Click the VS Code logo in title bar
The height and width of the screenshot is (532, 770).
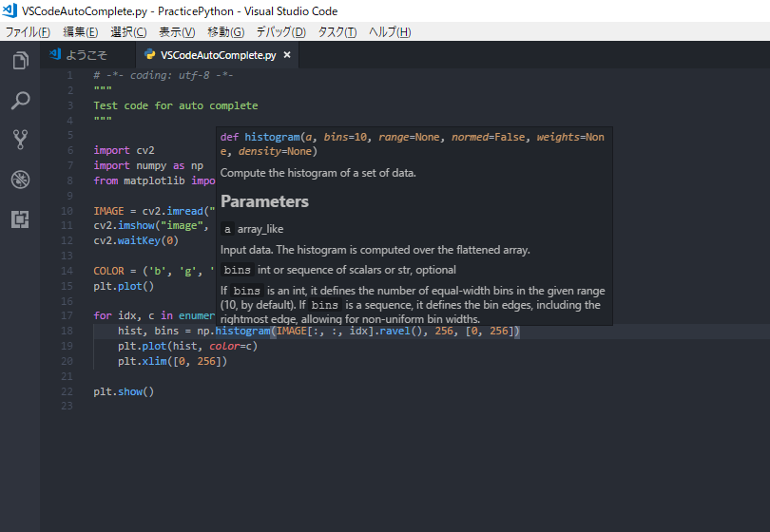[x=10, y=10]
